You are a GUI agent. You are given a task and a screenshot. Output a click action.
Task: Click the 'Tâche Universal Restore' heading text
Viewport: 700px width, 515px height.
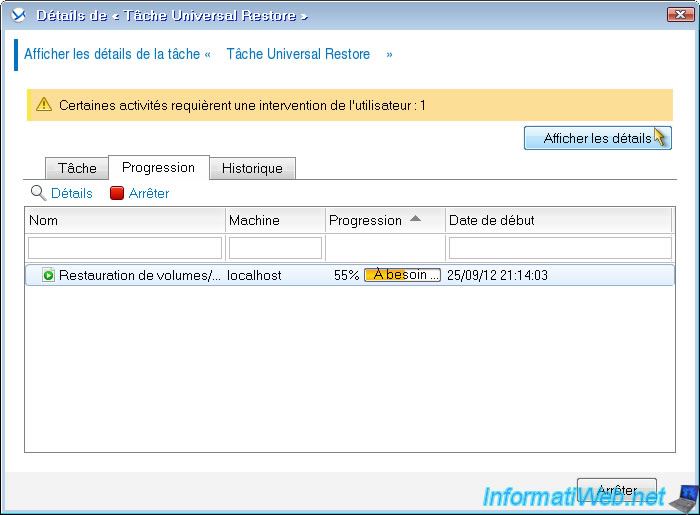pos(298,54)
